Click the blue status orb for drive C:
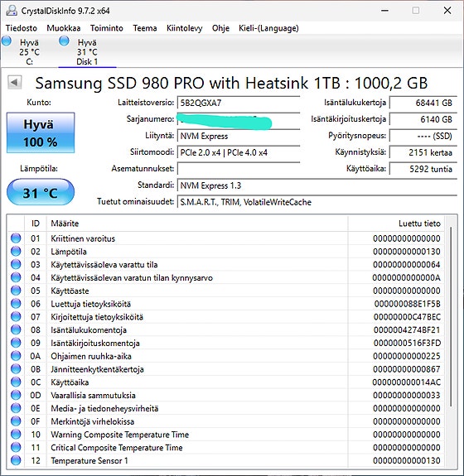This screenshot has width=464, height=476. point(7,41)
